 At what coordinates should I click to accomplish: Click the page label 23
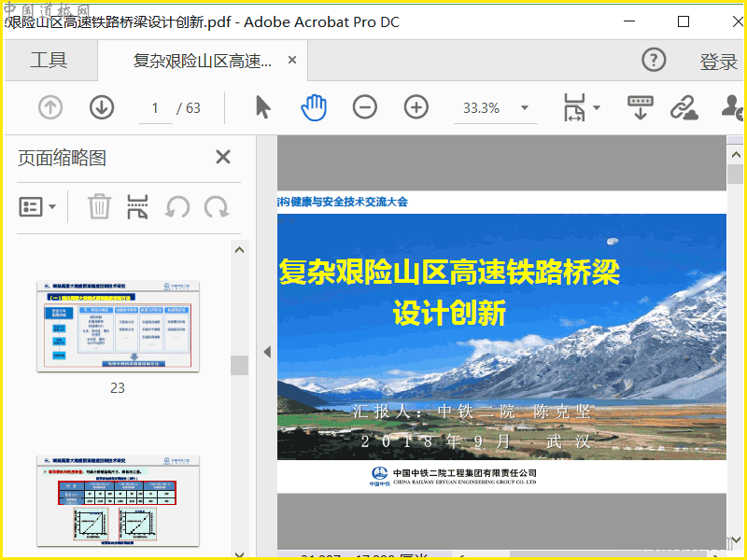(x=118, y=388)
